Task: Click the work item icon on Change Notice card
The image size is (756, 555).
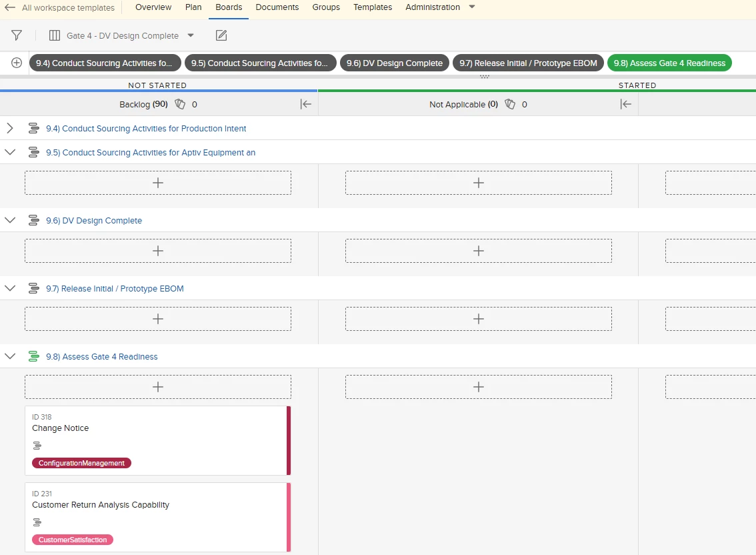Action: [x=37, y=446]
